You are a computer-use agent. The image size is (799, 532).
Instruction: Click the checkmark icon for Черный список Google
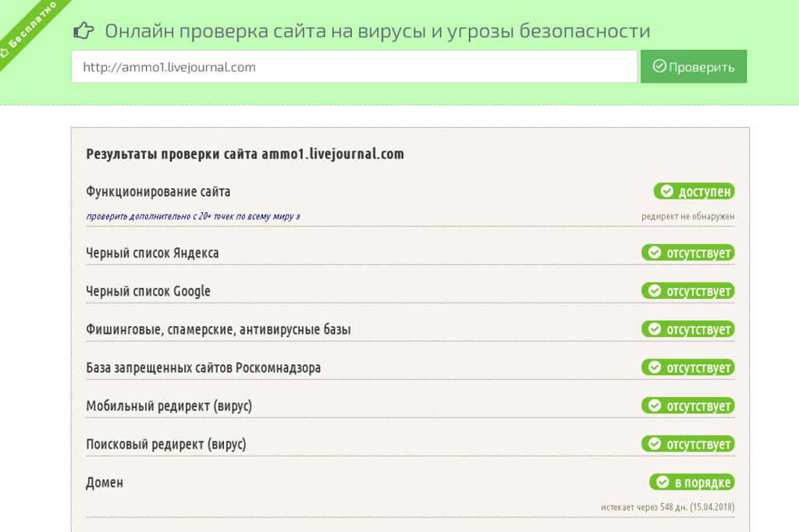654,291
